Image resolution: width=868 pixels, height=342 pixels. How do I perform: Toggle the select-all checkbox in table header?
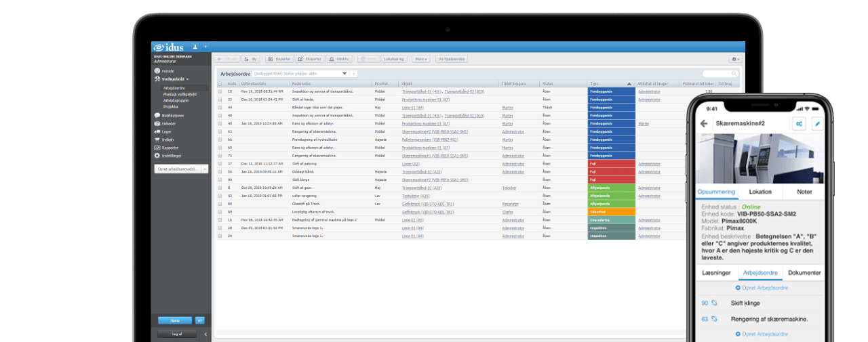coord(220,84)
